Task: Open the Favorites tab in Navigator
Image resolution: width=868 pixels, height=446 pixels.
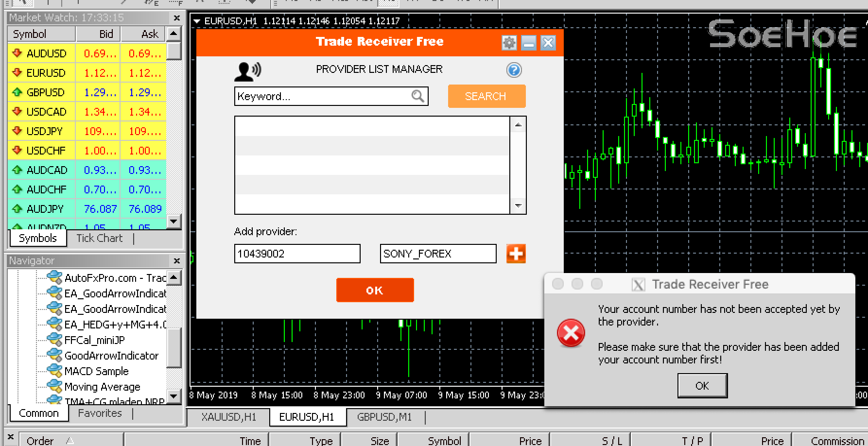Action: tap(100, 413)
